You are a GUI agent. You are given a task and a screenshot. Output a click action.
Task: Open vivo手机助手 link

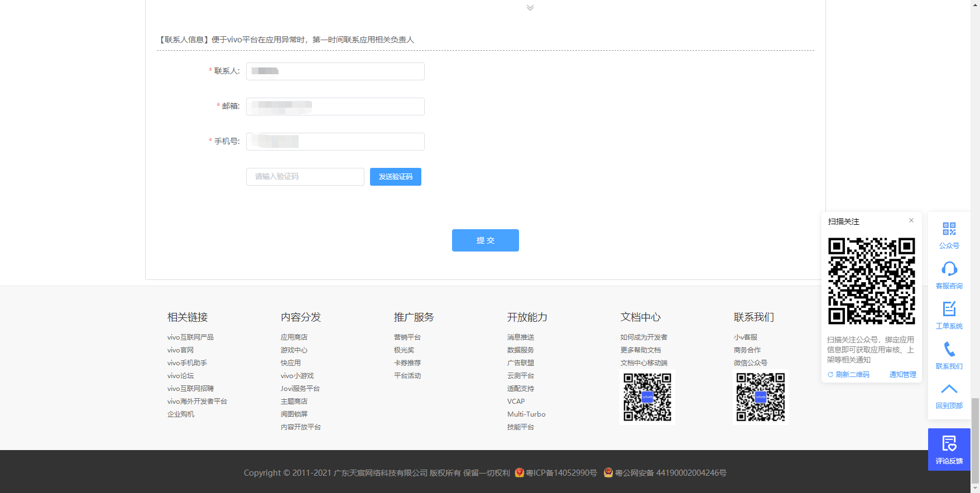187,363
